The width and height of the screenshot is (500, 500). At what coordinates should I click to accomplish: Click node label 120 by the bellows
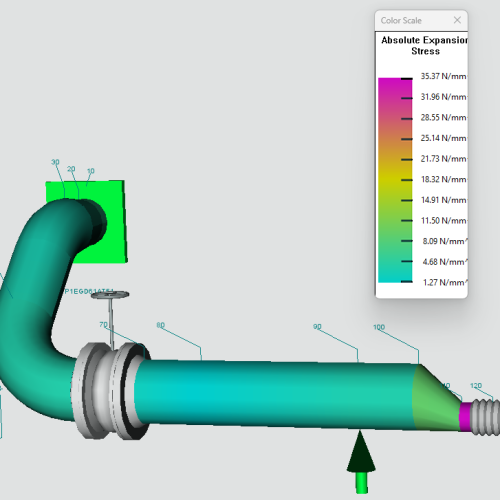pyautogui.click(x=476, y=386)
